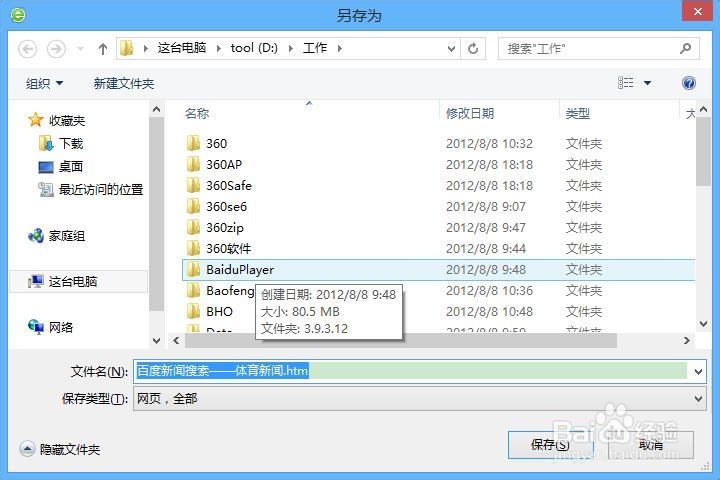Open the 组织 menu
720x480 pixels.
coord(45,84)
